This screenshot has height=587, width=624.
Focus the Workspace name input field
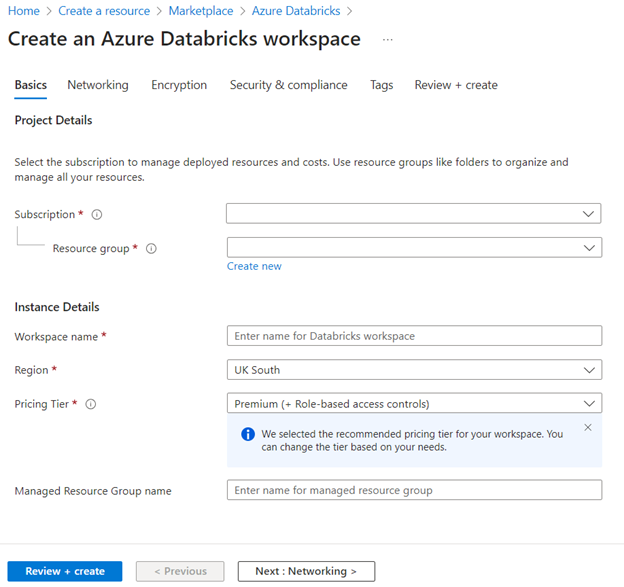pyautogui.click(x=413, y=336)
